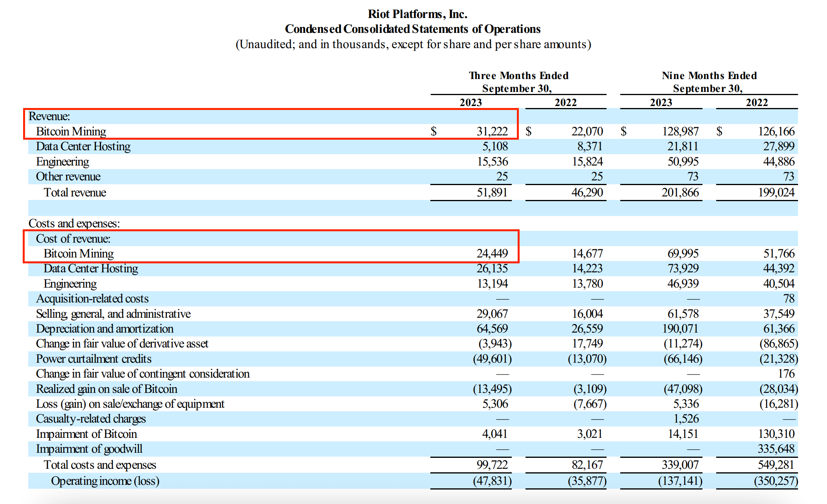Click the 'Riot Platforms, Inc.' title
This screenshot has width=827, height=504.
[x=417, y=14]
